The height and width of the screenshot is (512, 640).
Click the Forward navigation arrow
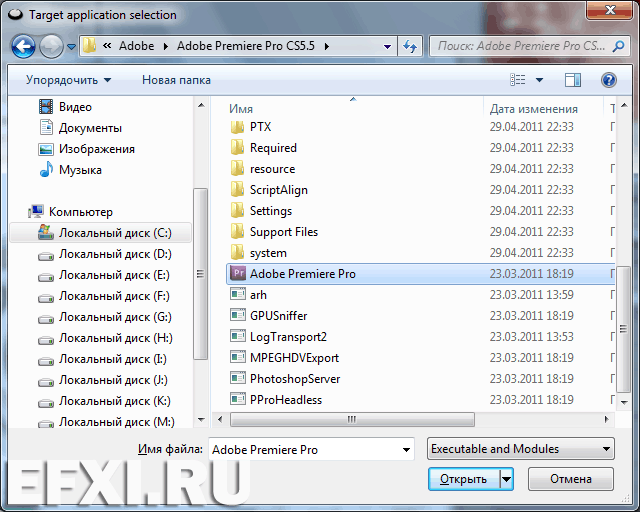pyautogui.click(x=51, y=46)
